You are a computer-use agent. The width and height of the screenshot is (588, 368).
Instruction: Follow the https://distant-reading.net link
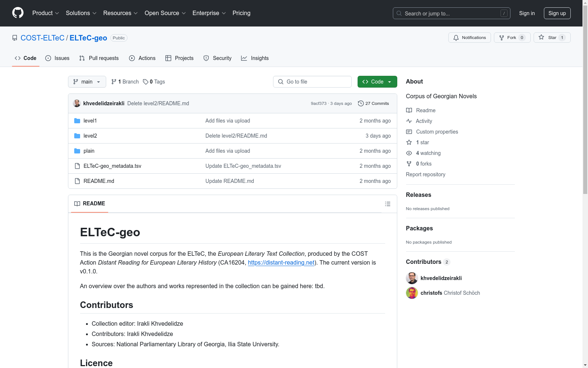(x=281, y=262)
